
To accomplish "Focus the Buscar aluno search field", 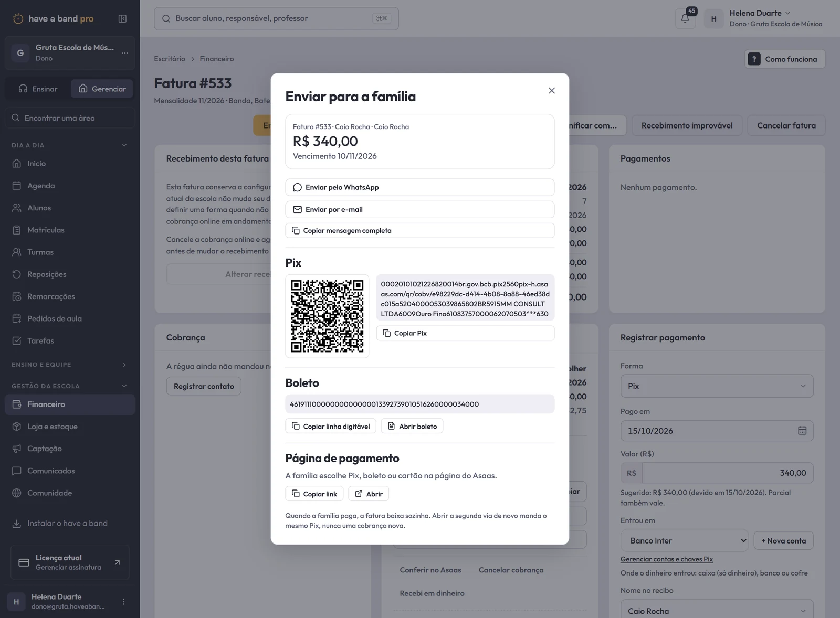I will (x=276, y=18).
